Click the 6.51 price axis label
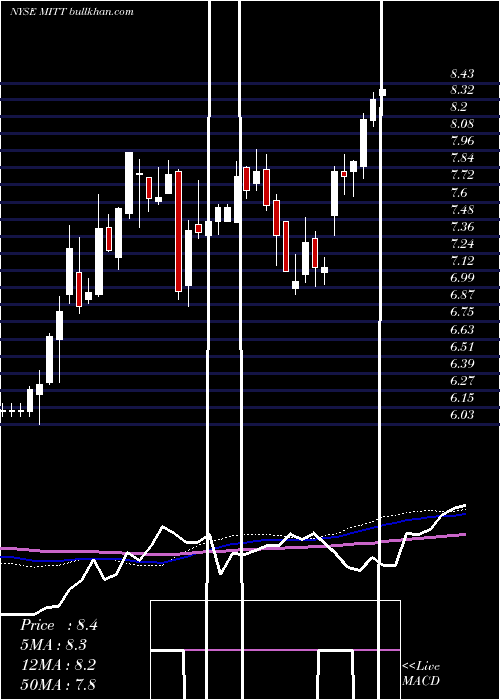500x700 pixels. click(462, 346)
